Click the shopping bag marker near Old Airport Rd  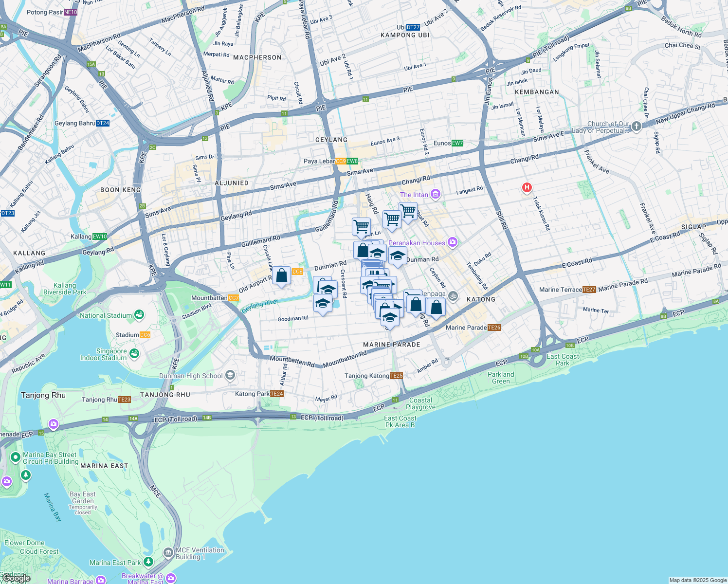coord(281,276)
